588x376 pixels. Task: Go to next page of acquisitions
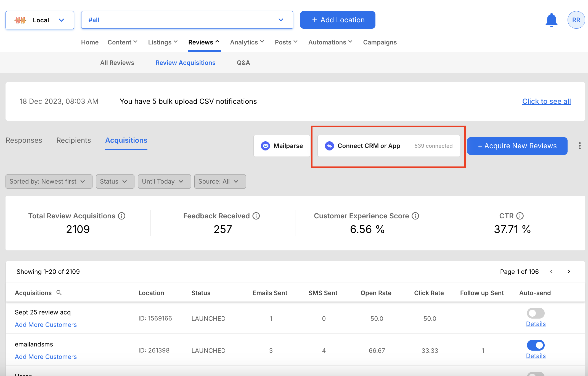point(569,272)
